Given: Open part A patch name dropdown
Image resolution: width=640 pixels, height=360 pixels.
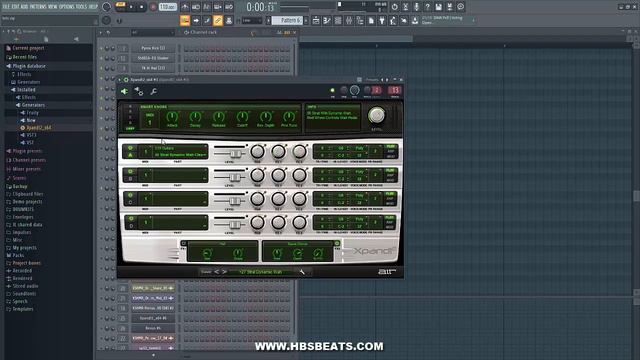Looking at the screenshot, I should [x=180, y=151].
